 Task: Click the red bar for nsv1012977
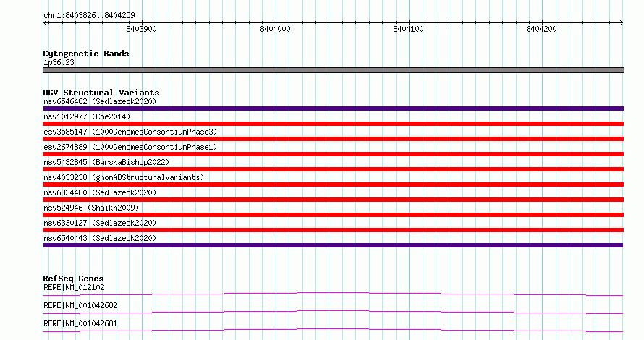coord(333,124)
